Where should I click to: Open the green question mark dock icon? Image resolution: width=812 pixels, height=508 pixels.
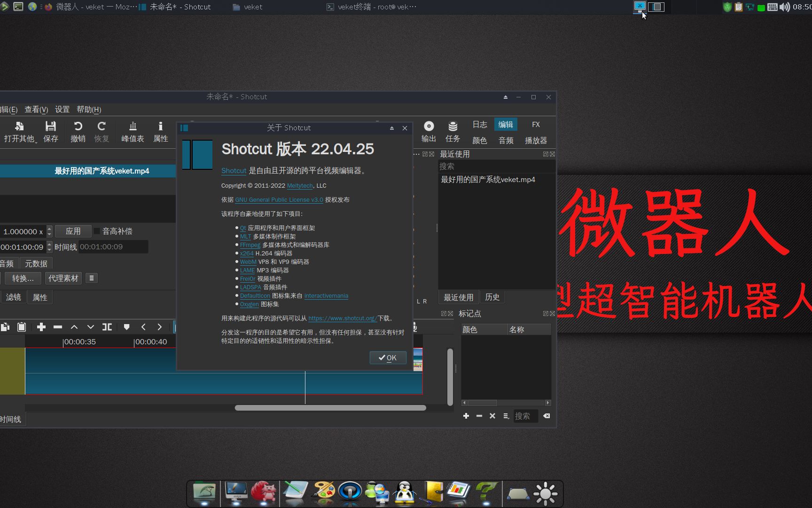coord(486,493)
